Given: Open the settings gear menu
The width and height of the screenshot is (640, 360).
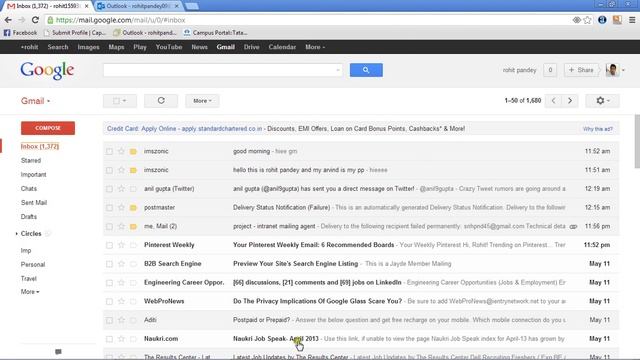Looking at the screenshot, I should (x=602, y=101).
